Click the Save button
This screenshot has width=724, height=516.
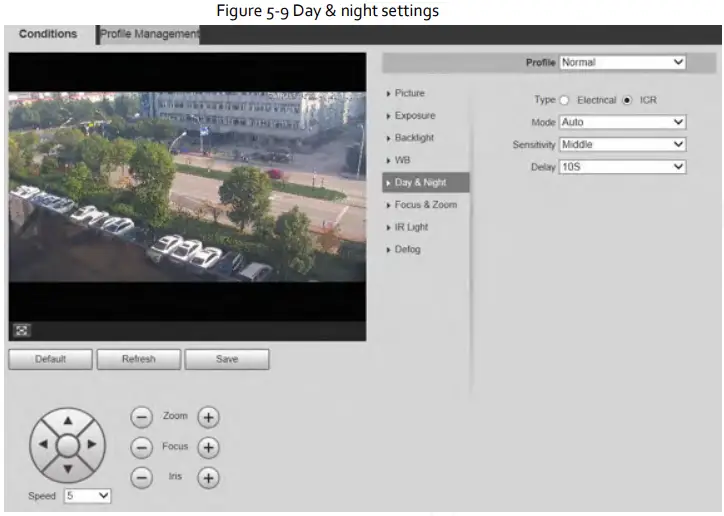[x=227, y=359]
